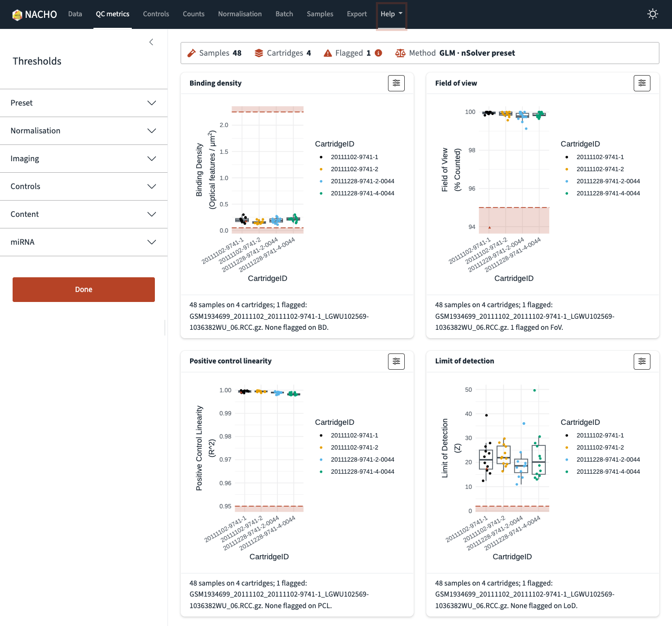Click the Cartridges stack icon
The width and height of the screenshot is (672, 626).
tap(259, 53)
